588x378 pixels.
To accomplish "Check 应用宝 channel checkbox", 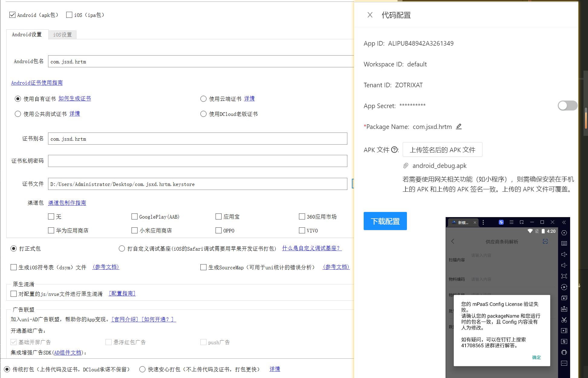I will (x=219, y=216).
